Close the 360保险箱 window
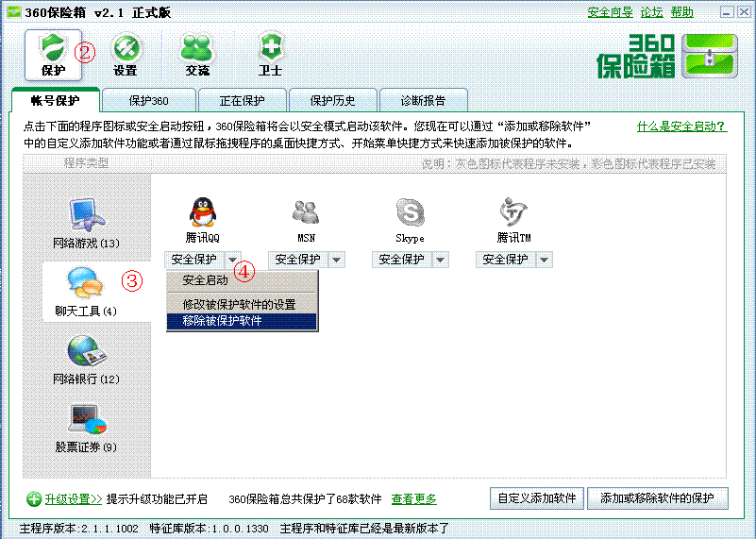The width and height of the screenshot is (756, 539). (744, 12)
